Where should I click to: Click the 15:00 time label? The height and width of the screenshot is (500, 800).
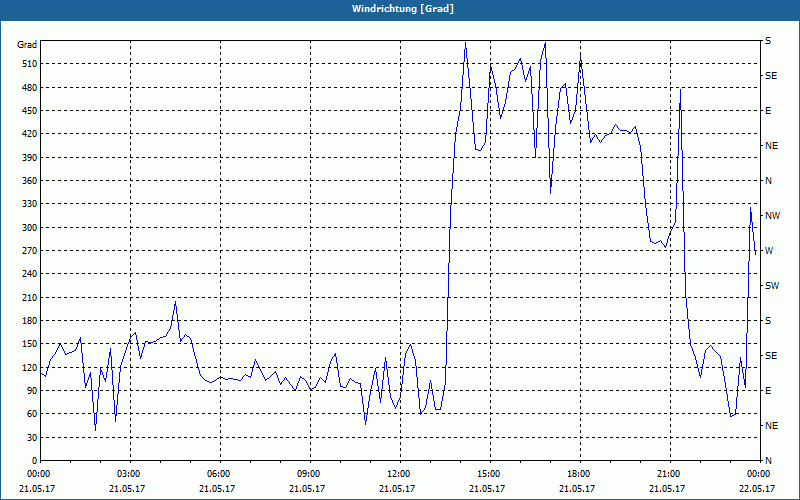489,473
